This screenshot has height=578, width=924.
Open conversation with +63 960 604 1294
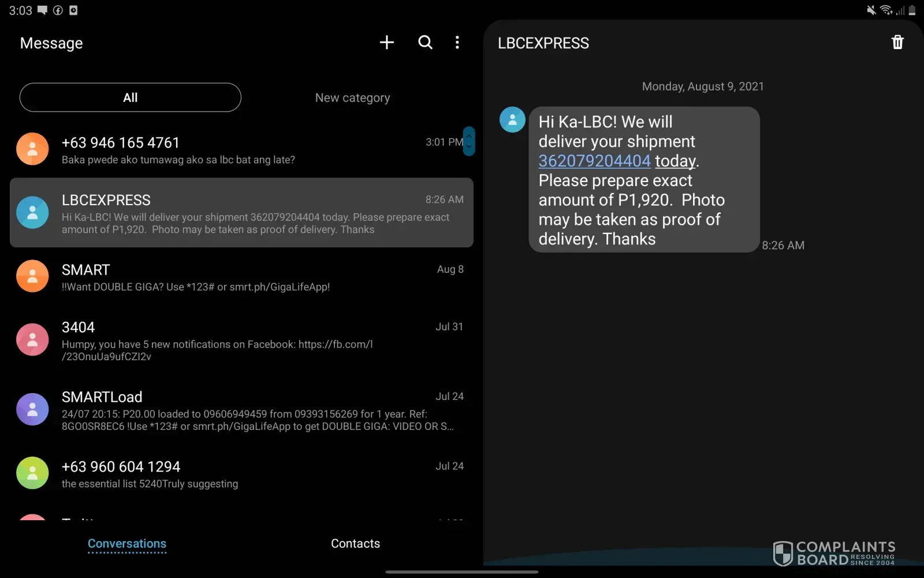[x=241, y=473]
